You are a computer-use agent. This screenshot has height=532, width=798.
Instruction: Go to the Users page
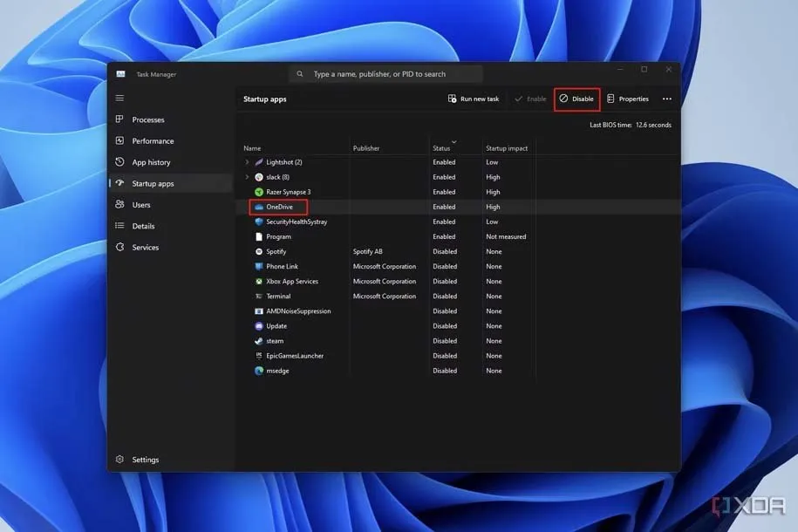140,205
